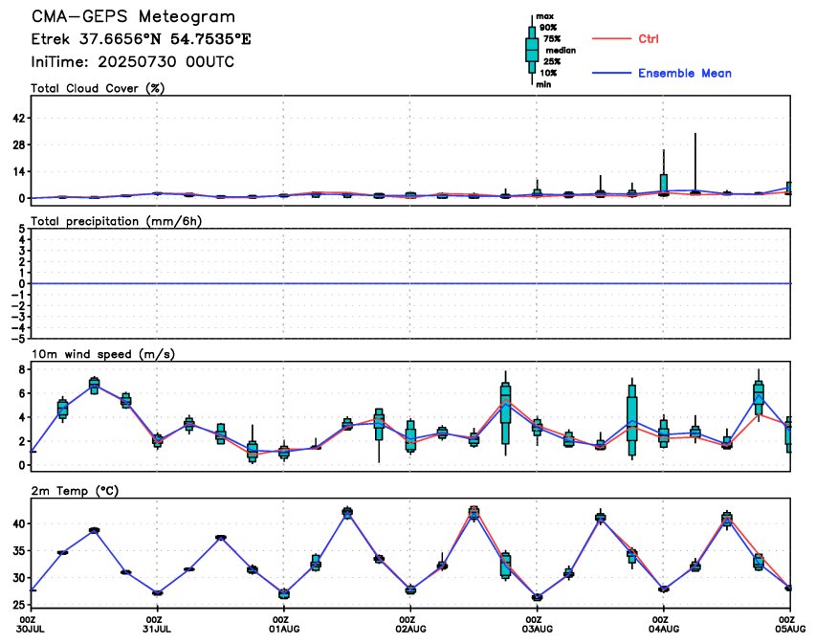Click the temperature peak marker on 02AUG afternoon
816x644 pixels.
pos(474,511)
